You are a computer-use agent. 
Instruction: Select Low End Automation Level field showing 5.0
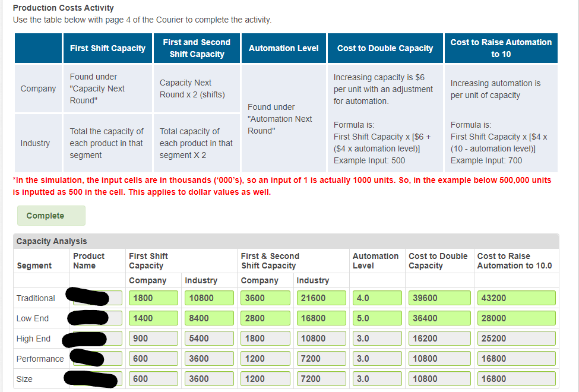click(x=376, y=318)
